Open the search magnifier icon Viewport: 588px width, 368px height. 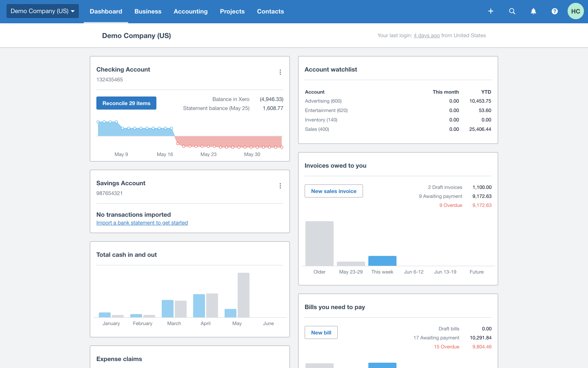click(x=512, y=11)
